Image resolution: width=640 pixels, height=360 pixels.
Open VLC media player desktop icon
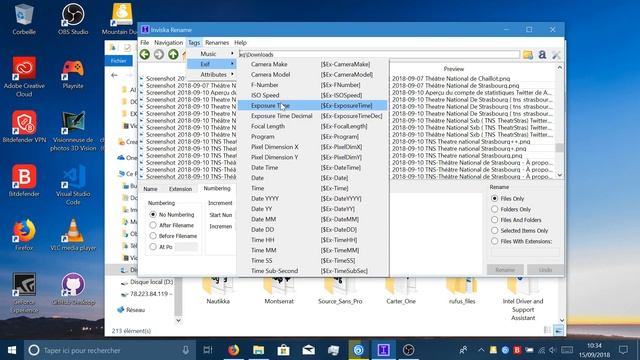[x=73, y=234]
